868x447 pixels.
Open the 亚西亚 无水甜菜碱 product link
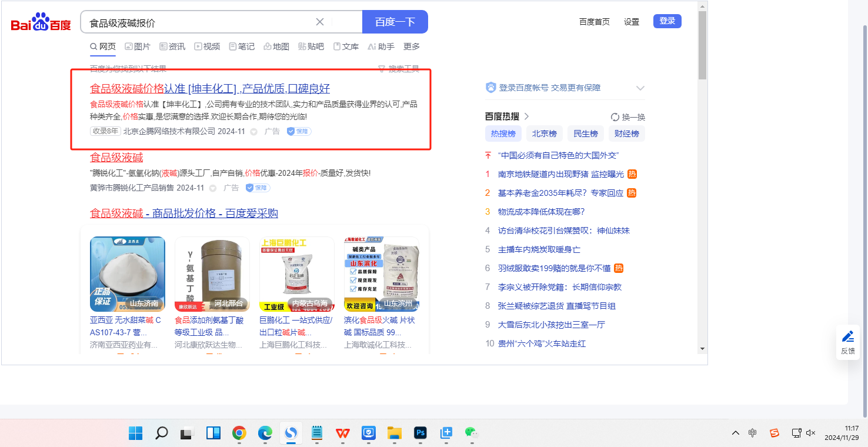click(x=126, y=326)
